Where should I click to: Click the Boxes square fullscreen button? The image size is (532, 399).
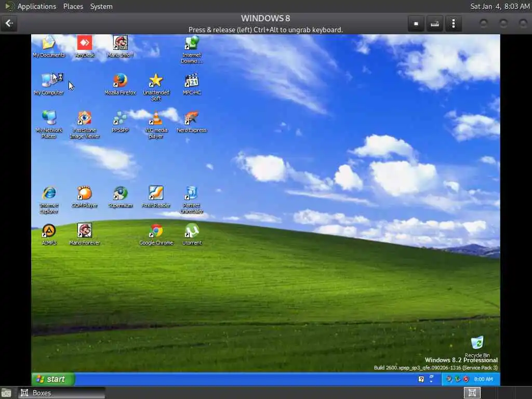point(416,23)
